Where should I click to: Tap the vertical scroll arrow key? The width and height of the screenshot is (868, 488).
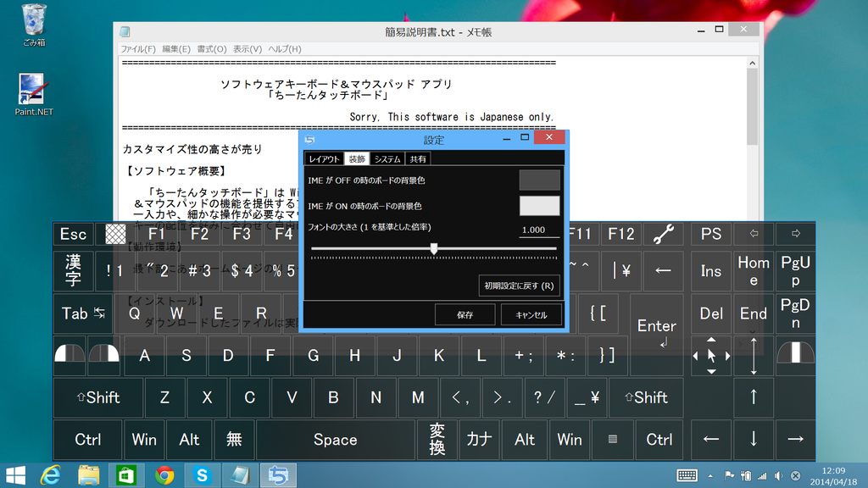(754, 355)
